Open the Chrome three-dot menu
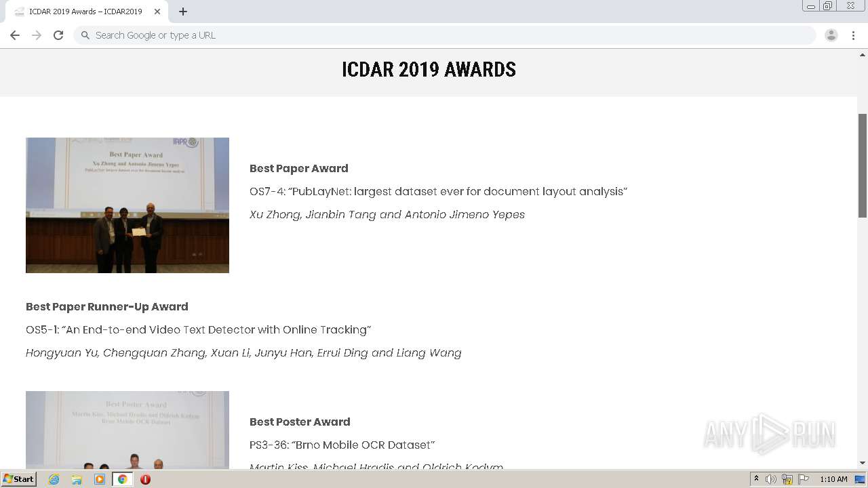Screen dimensions: 868x488 (x=853, y=35)
